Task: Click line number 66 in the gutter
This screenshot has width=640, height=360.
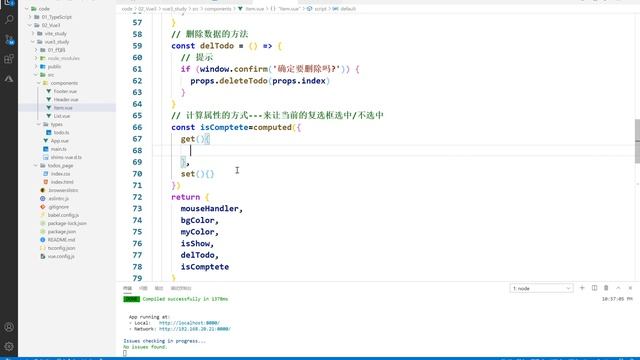Action: (137, 127)
